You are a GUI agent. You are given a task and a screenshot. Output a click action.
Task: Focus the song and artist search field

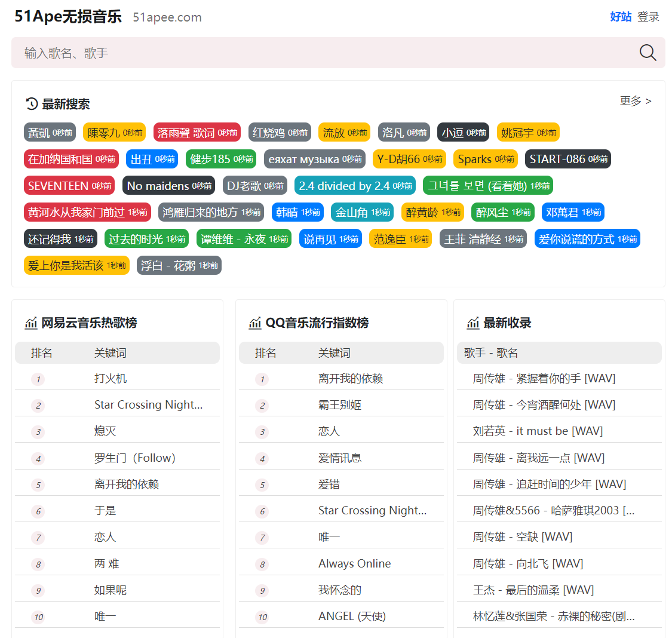tap(323, 53)
